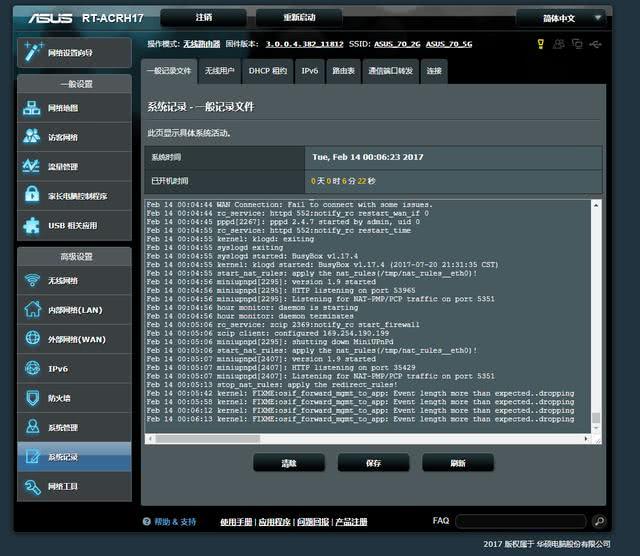
Task: Click the 重新启动 reboot button
Action: coord(298,18)
